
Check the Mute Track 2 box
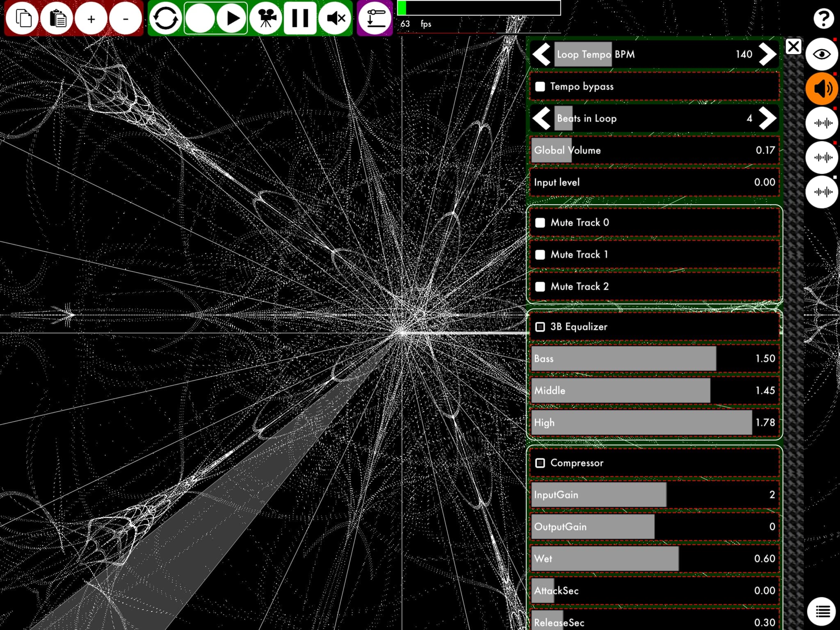540,286
